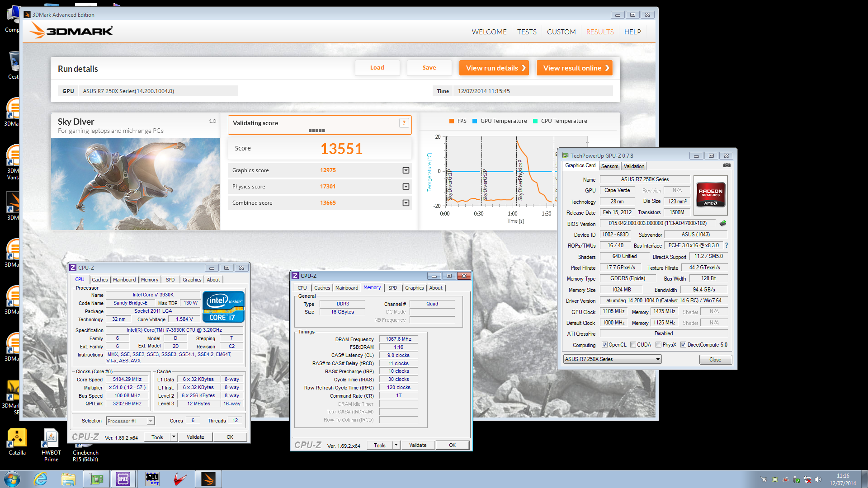Open Windows Explorer from the taskbar

tap(68, 479)
